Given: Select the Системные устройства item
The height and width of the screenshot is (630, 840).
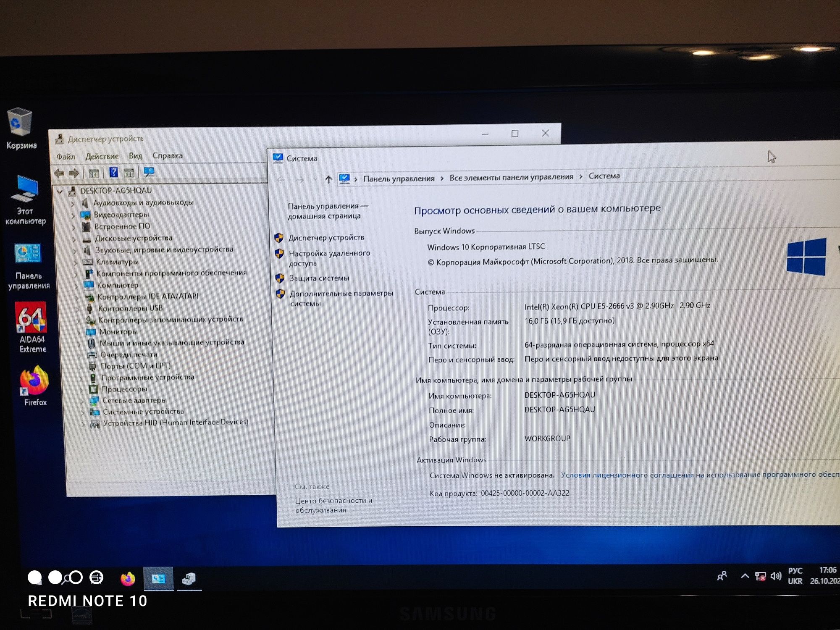Looking at the screenshot, I should pos(143,412).
